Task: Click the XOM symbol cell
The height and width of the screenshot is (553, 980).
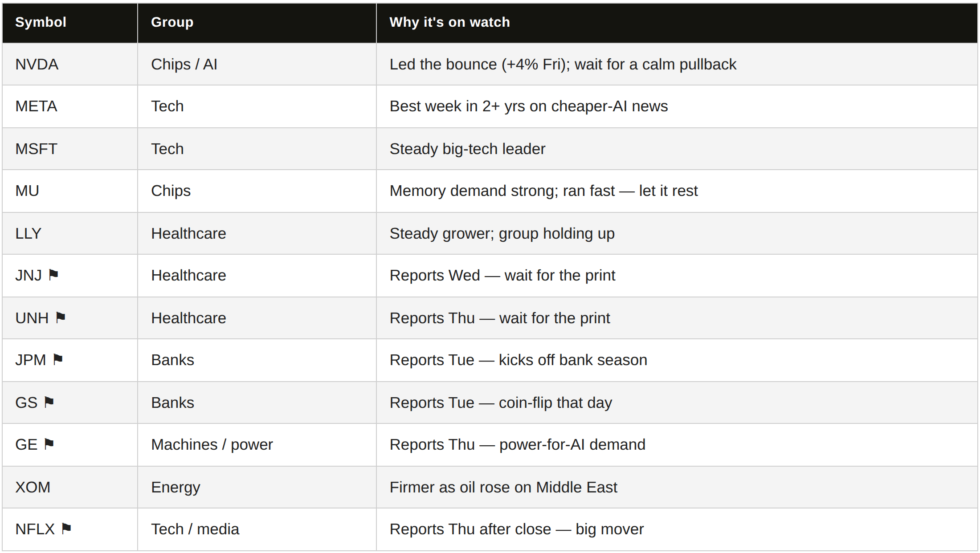Action: pyautogui.click(x=70, y=487)
